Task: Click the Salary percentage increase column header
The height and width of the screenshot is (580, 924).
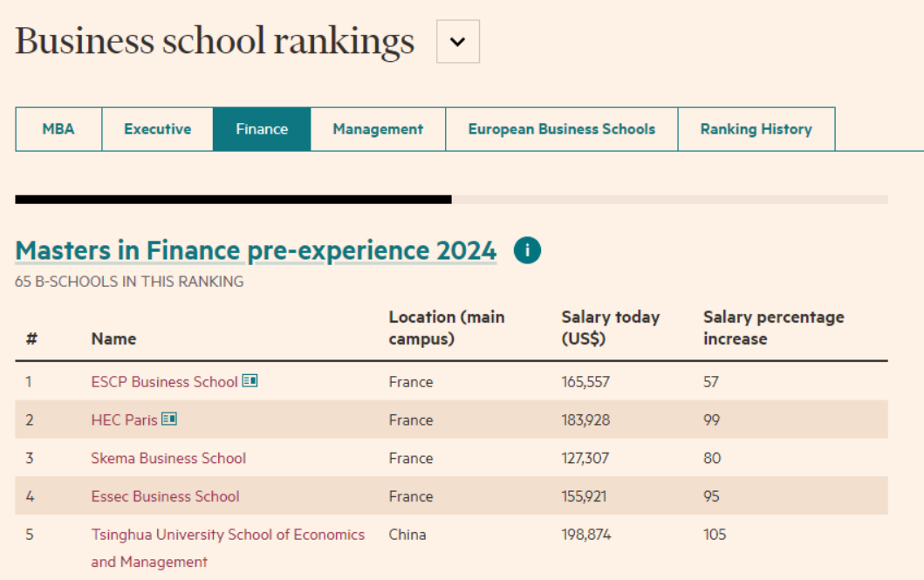Action: point(773,328)
